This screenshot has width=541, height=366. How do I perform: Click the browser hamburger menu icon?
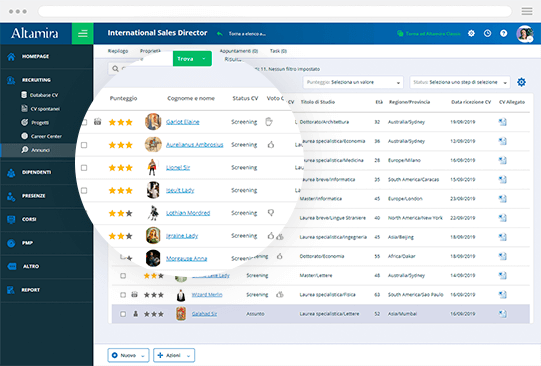point(527,11)
